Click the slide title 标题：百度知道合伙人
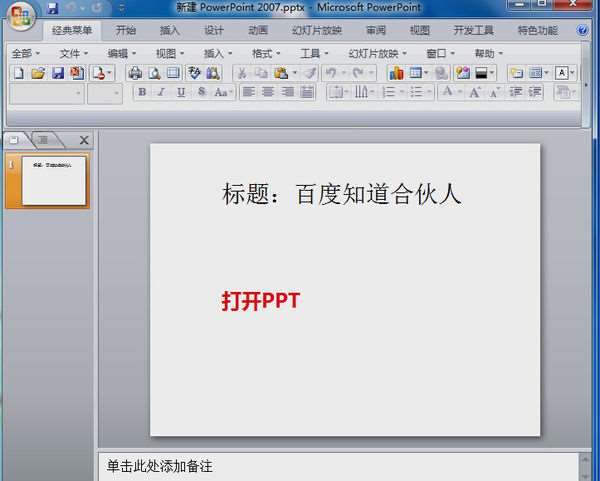The width and height of the screenshot is (600, 481). click(x=342, y=194)
